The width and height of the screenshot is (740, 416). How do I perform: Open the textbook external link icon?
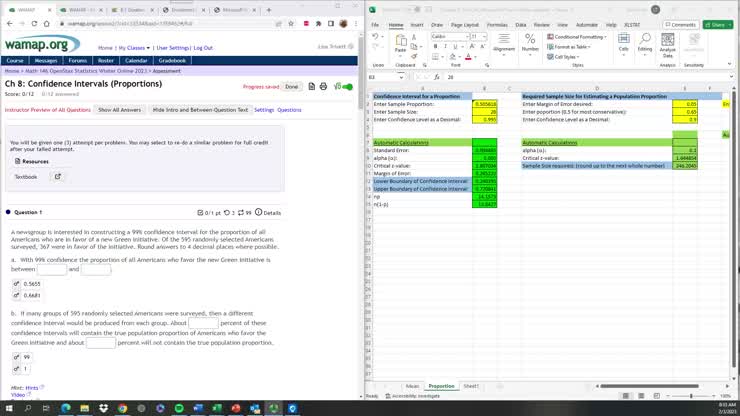coord(57,177)
